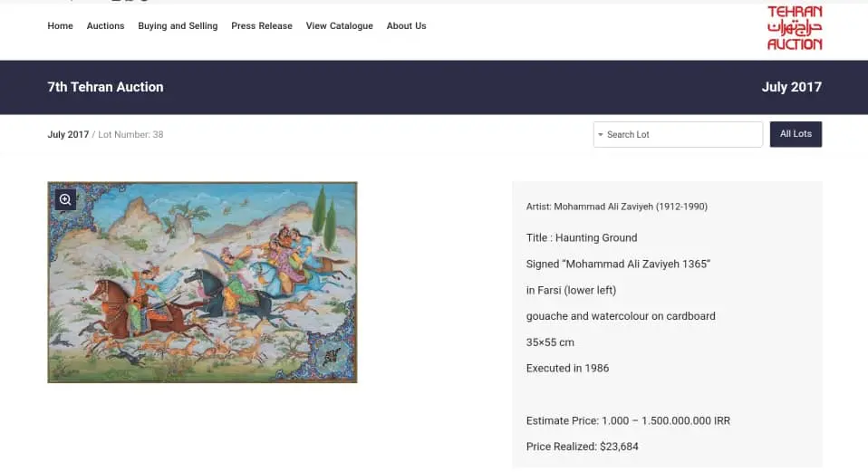Click the in Farsi (lower left) text
The height and width of the screenshot is (472, 868).
(572, 290)
